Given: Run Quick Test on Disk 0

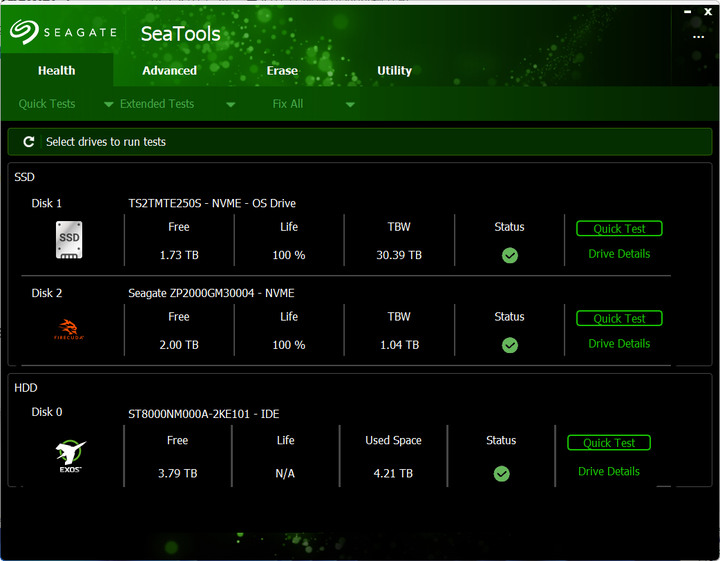Looking at the screenshot, I should [x=609, y=443].
